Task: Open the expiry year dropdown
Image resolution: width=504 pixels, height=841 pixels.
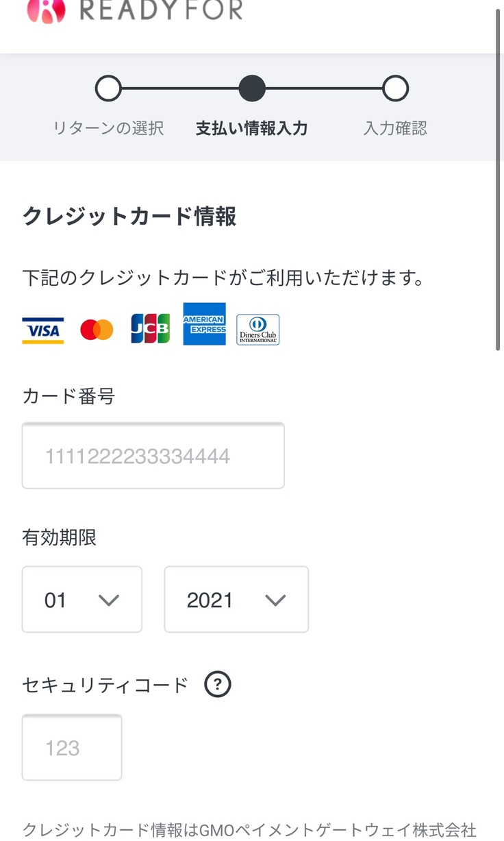Action: pyautogui.click(x=236, y=600)
